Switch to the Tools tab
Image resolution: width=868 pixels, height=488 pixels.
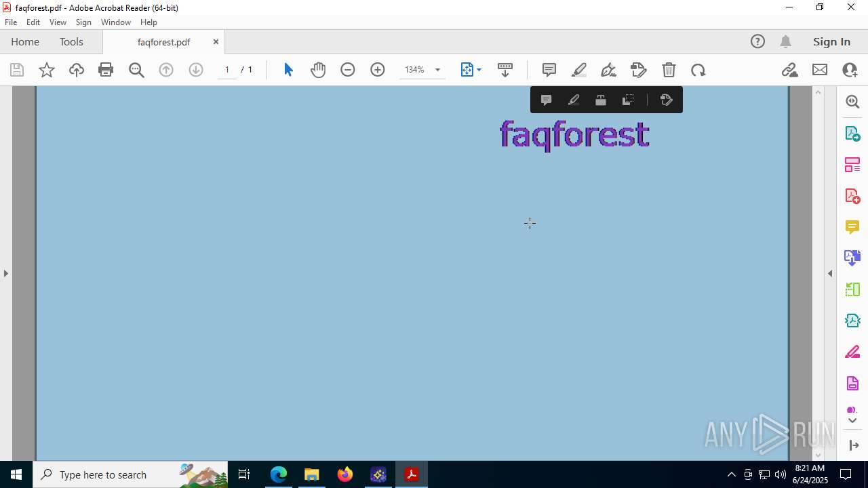click(71, 41)
